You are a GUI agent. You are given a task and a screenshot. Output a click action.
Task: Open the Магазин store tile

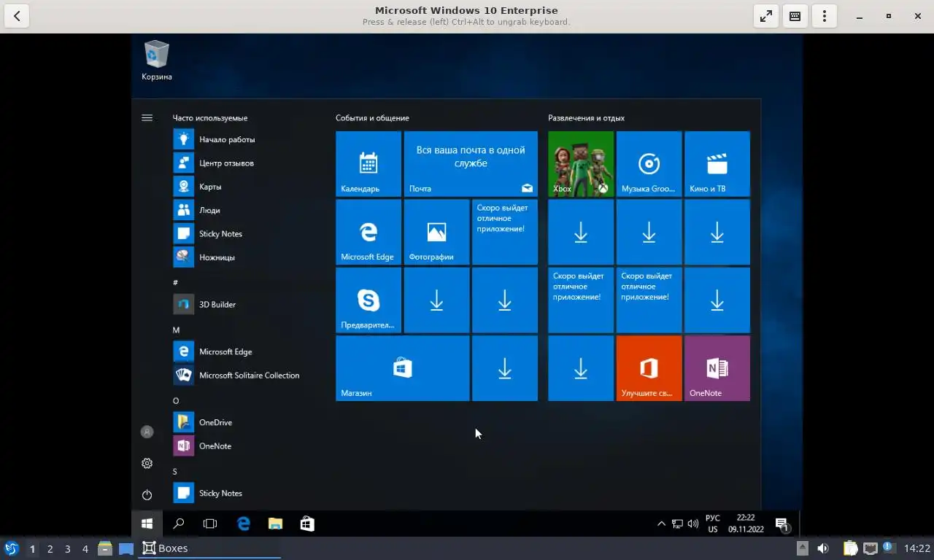[x=402, y=368]
